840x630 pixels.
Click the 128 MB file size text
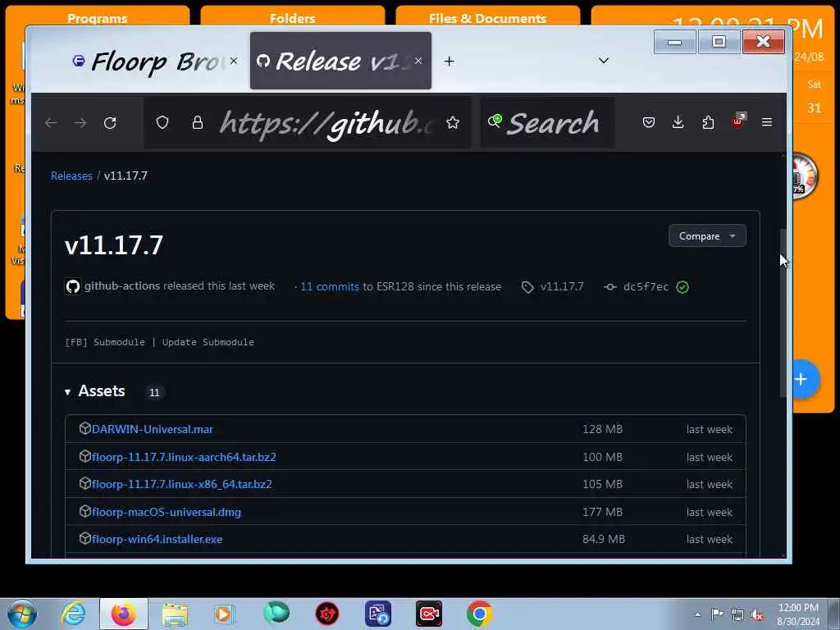[x=603, y=429]
